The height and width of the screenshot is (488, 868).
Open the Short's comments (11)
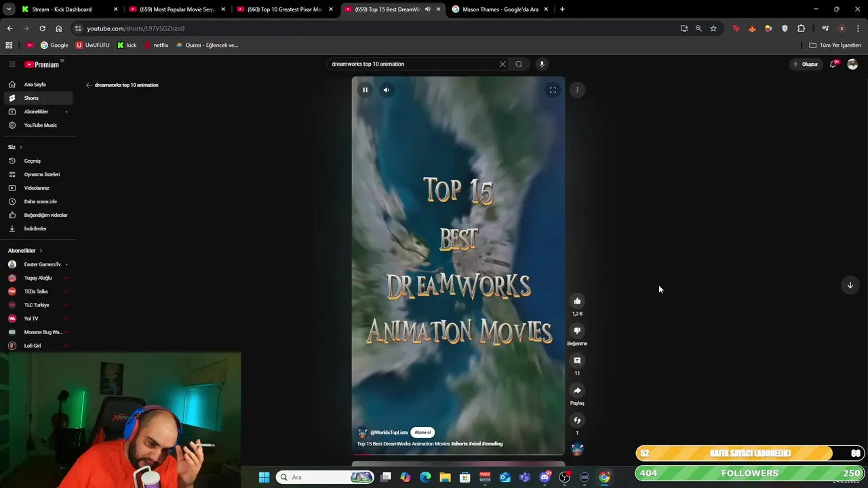click(577, 361)
